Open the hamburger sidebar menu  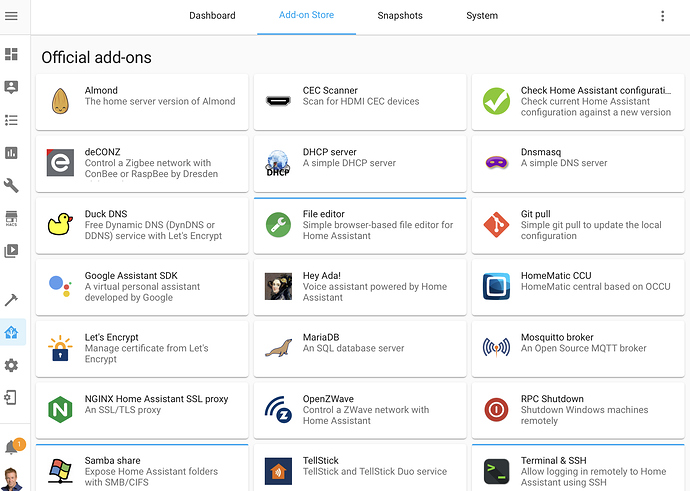coord(12,16)
